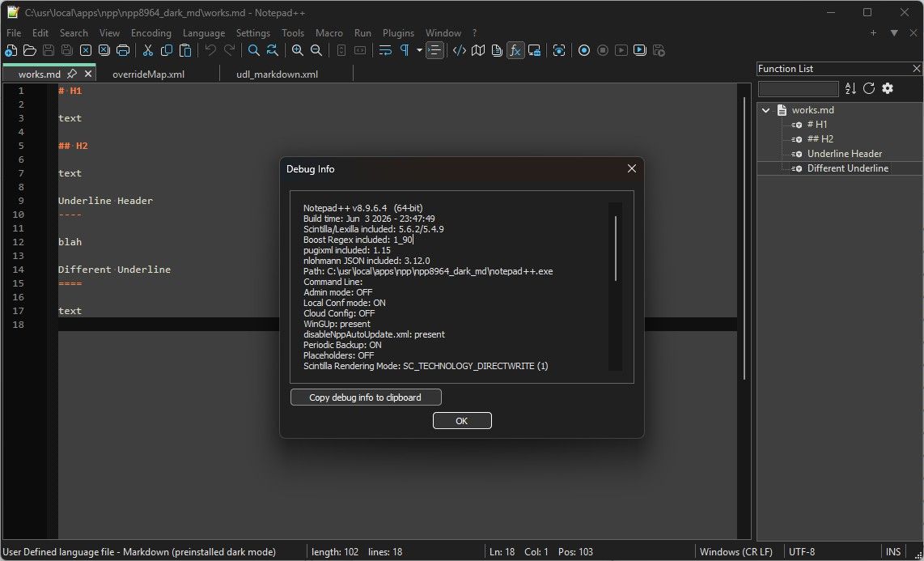Screen dimensions: 924x561
Task: Open Function List preferences gear icon
Action: pos(888,88)
